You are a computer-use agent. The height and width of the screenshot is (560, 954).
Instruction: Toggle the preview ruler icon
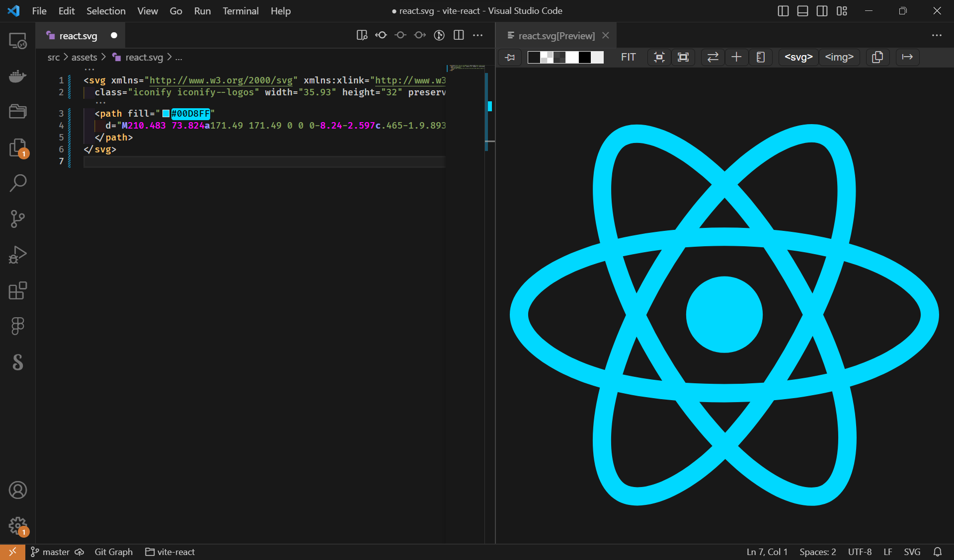pos(761,58)
